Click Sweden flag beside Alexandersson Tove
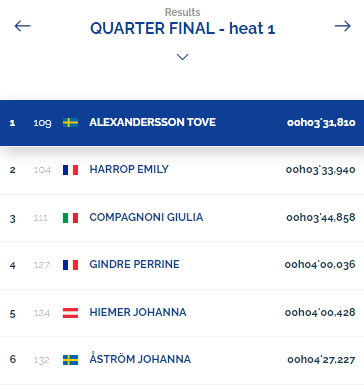This screenshot has width=364, height=389. click(x=70, y=122)
